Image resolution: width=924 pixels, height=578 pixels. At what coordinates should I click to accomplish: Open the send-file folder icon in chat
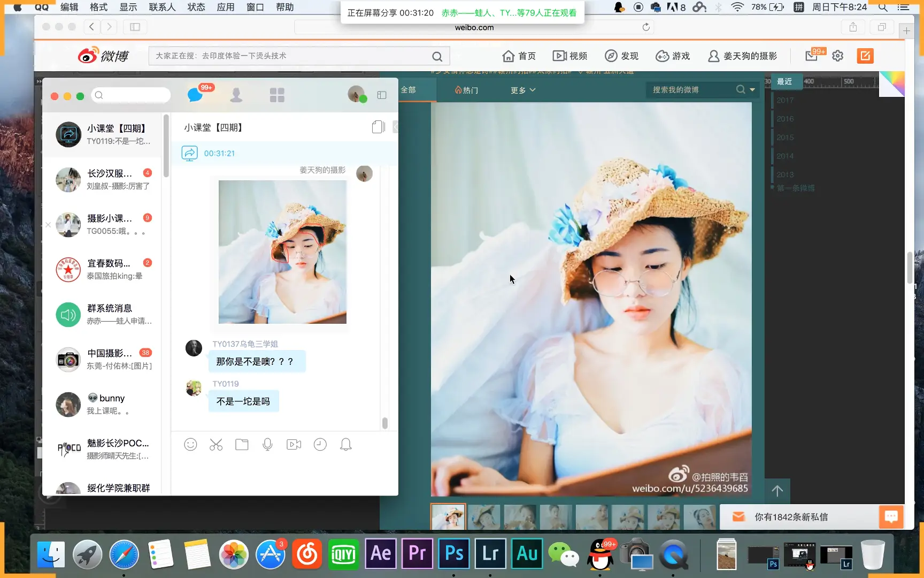click(242, 444)
